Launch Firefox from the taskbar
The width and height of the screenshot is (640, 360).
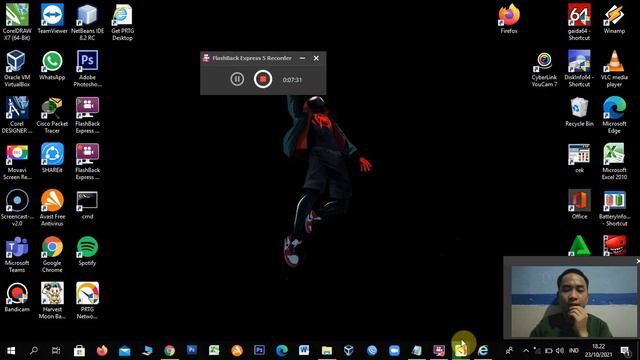point(102,351)
